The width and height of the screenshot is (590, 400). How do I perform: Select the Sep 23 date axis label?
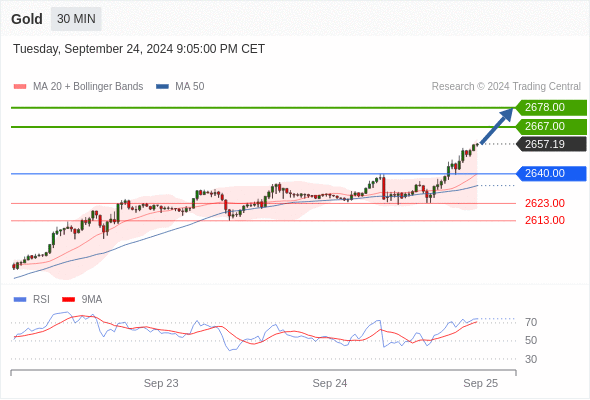click(x=161, y=383)
